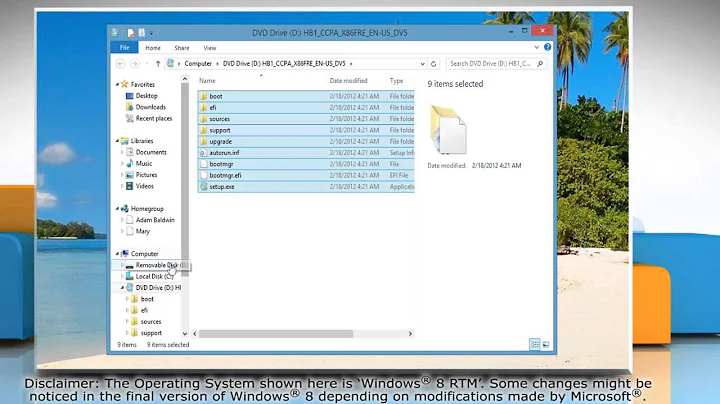The width and height of the screenshot is (720, 404).
Task: Switch to Details view icon
Action: [535, 344]
